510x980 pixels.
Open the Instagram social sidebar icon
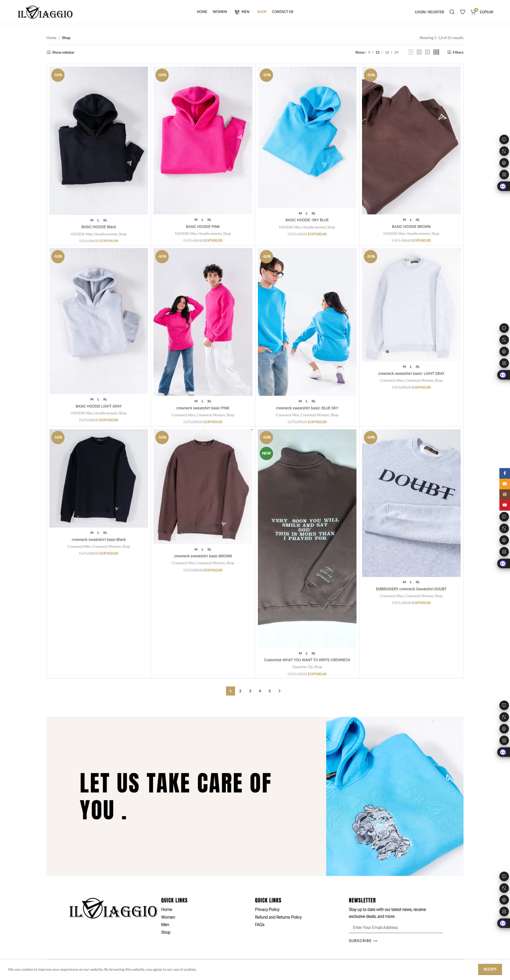click(x=504, y=494)
